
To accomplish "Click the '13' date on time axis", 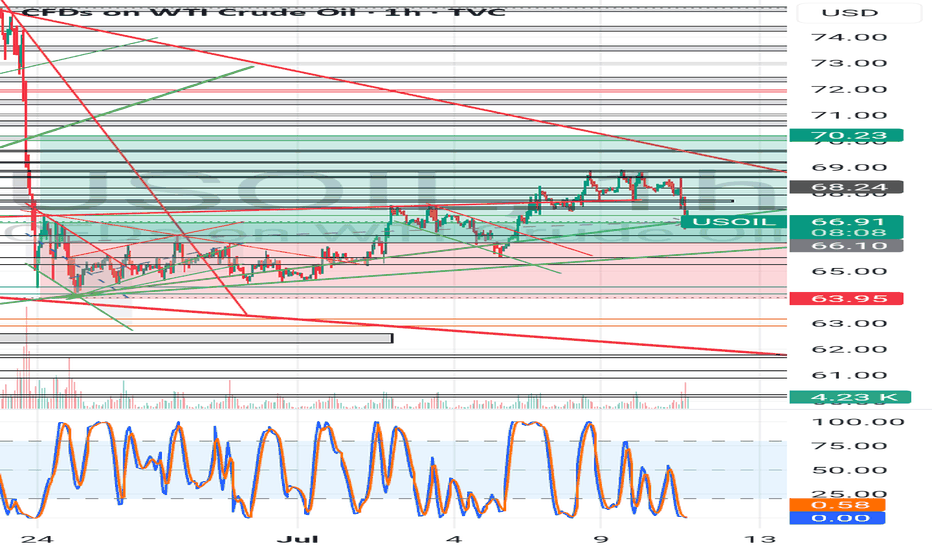I will click(760, 539).
